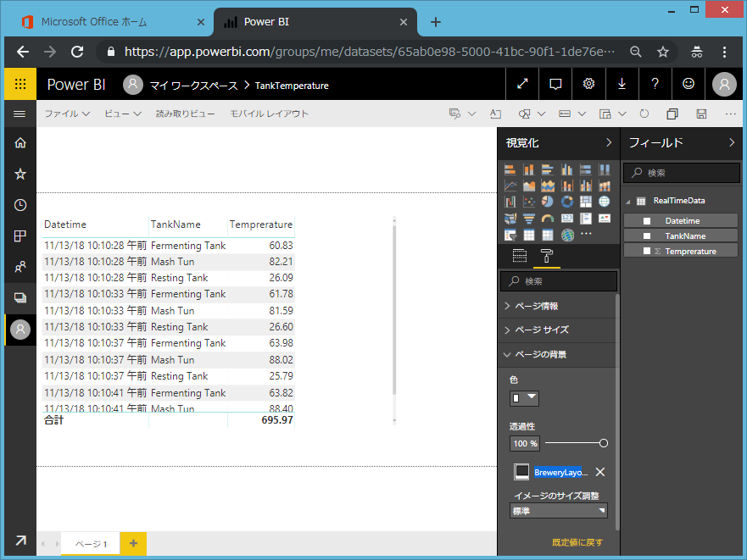Select the map visual icon

click(605, 202)
